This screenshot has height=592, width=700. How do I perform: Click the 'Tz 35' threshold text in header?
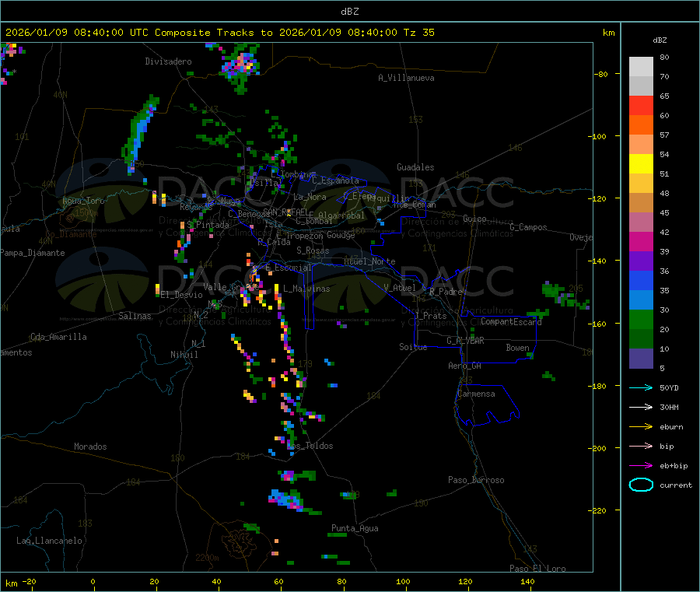418,33
